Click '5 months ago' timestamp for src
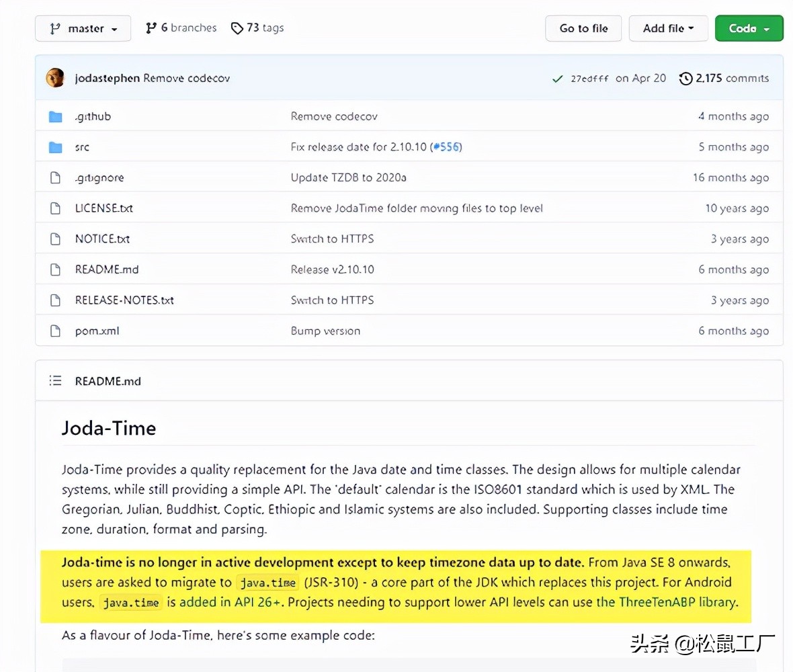The image size is (793, 672). (x=734, y=147)
